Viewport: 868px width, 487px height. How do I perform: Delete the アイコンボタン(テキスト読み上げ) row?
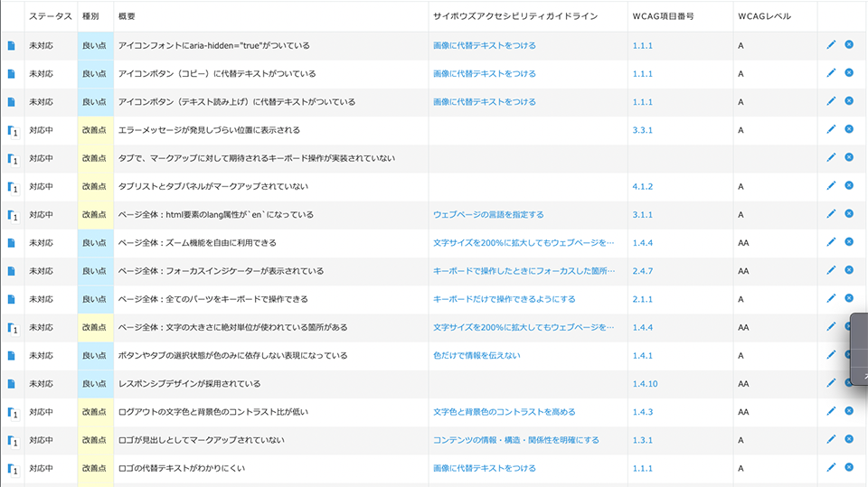point(849,100)
